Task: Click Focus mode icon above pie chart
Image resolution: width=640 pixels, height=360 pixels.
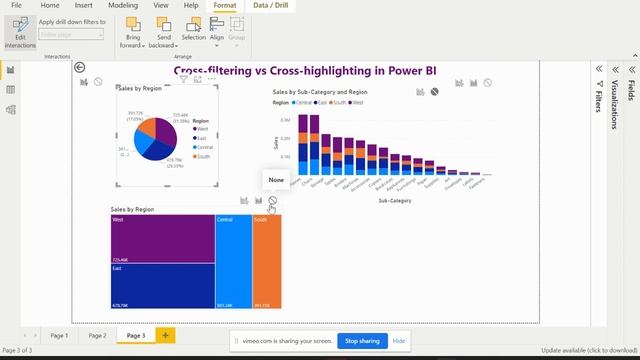Action: (198, 80)
